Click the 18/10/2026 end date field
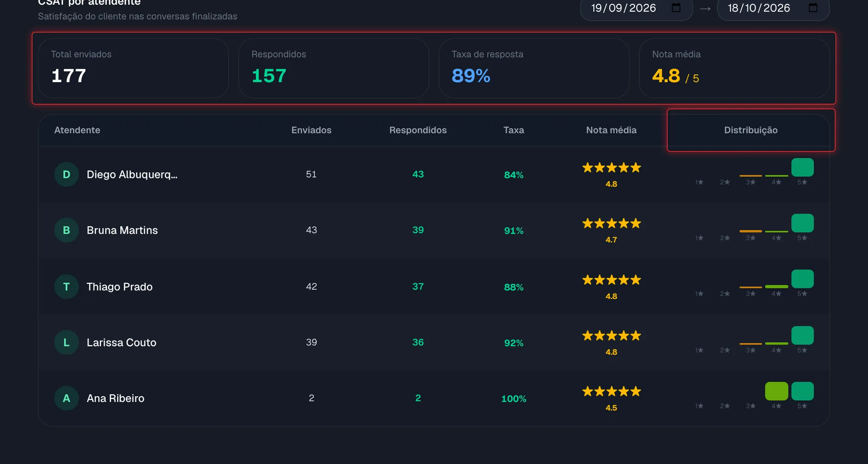 (x=773, y=9)
